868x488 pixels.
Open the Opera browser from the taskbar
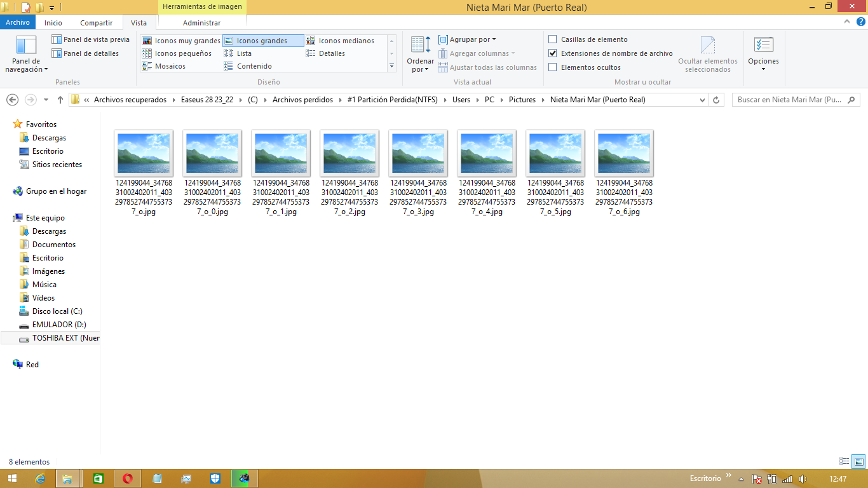(128, 478)
